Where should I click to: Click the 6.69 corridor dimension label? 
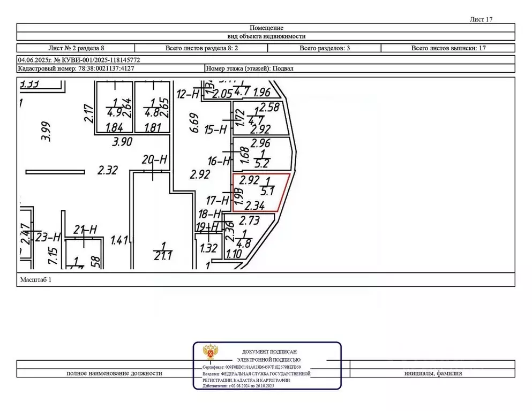coord(194,123)
